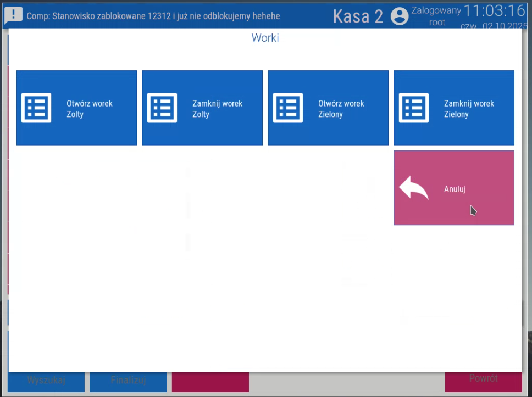Cancel the dialog with Anuluj text
The height and width of the screenshot is (397, 532).
coord(455,189)
